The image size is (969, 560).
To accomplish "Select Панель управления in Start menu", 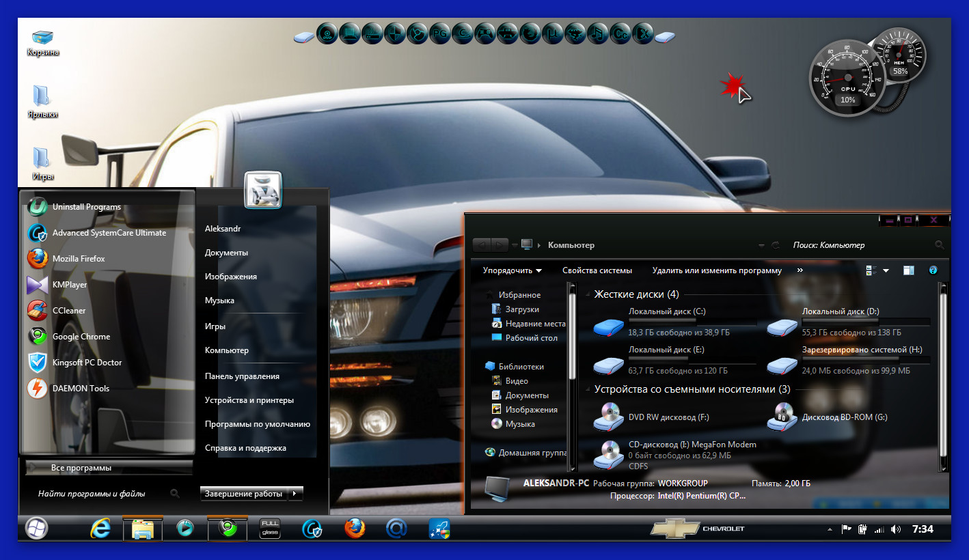I will (242, 376).
